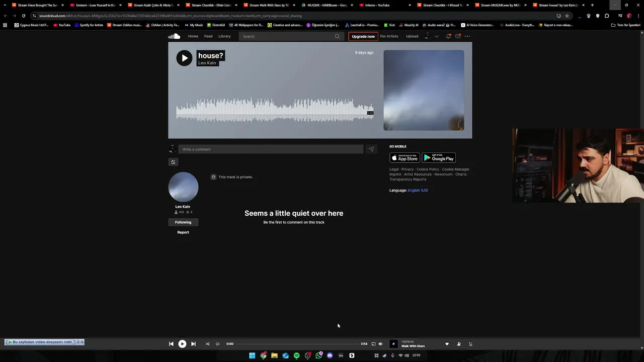Screen dimensions: 644x362
Task: Click the waveform of "house?" to seek
Action: [x=275, y=110]
